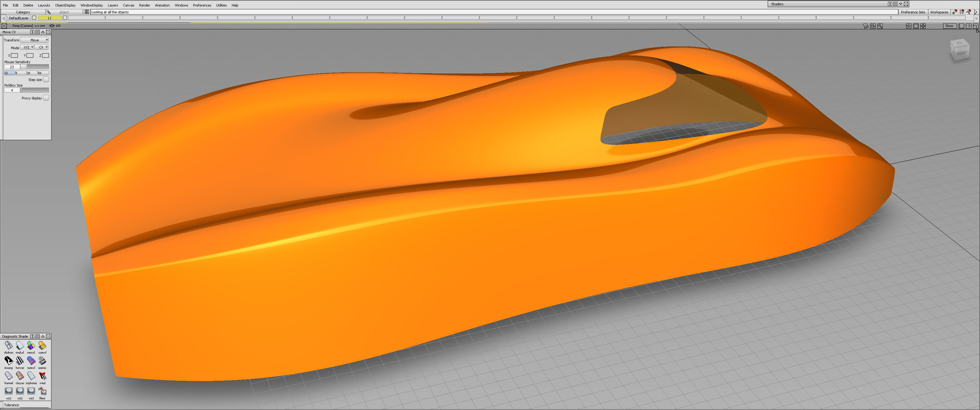Apply the clayao diagnostic shader
Viewport: 980px width, 410px height.
[20, 376]
